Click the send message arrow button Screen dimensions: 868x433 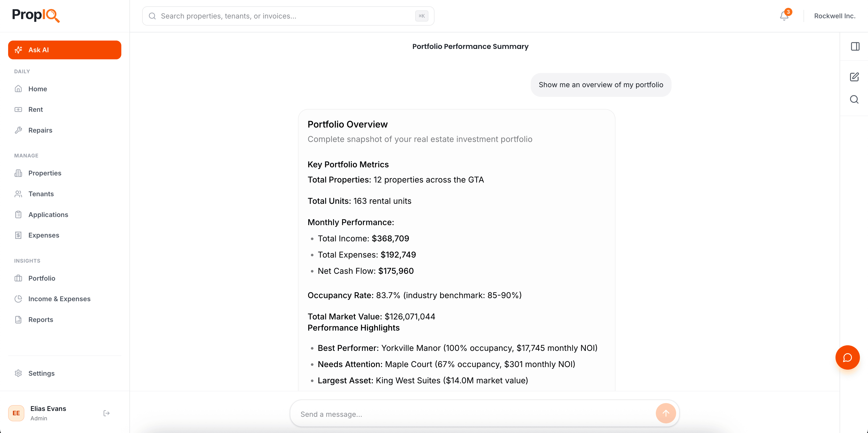point(665,413)
